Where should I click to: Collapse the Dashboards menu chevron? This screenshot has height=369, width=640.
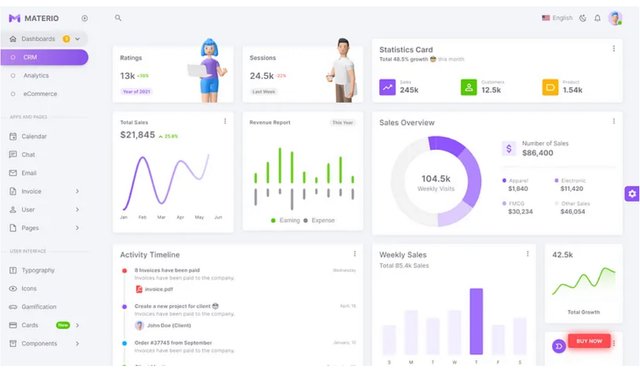tap(78, 39)
